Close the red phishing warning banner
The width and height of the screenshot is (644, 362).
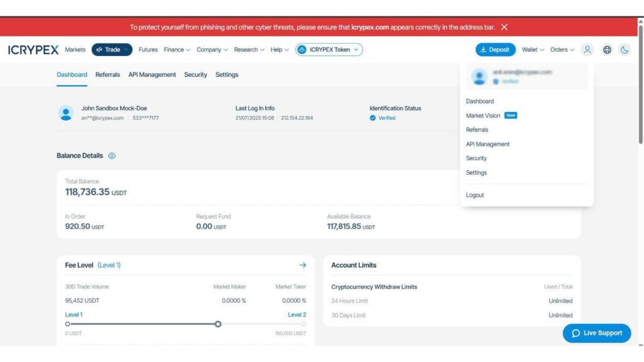pos(504,27)
